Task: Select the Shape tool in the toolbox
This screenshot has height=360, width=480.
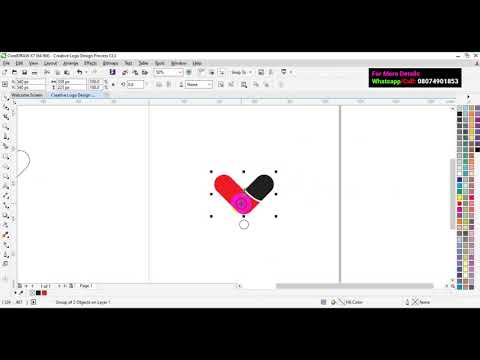Action: pyautogui.click(x=6, y=107)
